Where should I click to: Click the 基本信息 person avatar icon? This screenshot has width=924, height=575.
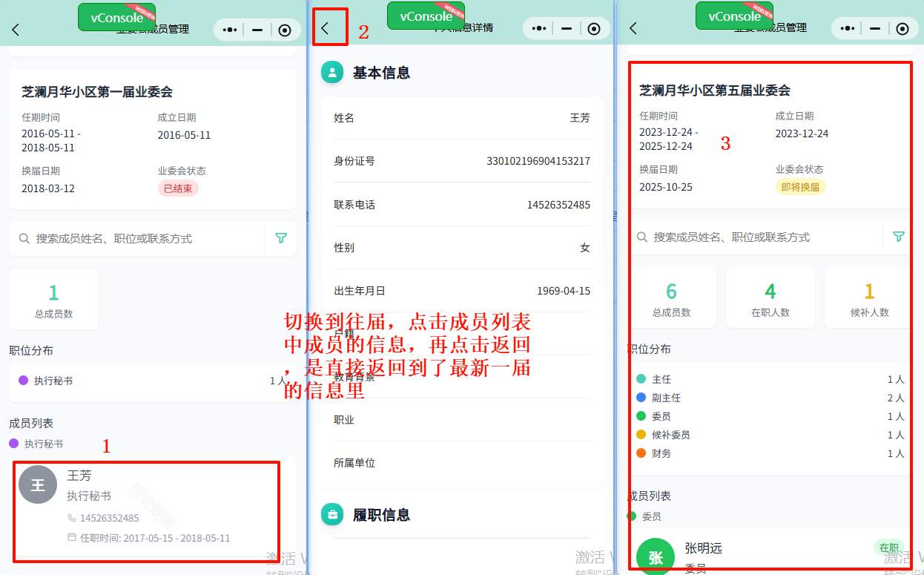point(331,72)
